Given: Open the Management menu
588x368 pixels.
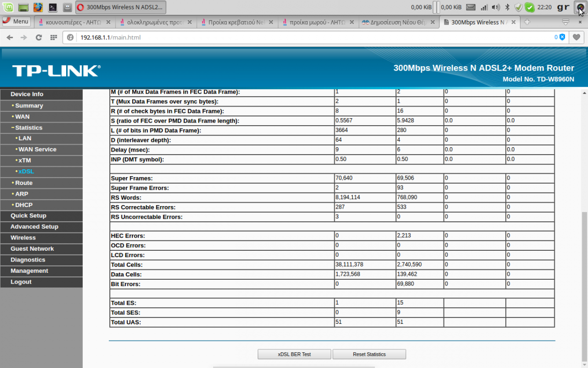Looking at the screenshot, I should pos(41,271).
